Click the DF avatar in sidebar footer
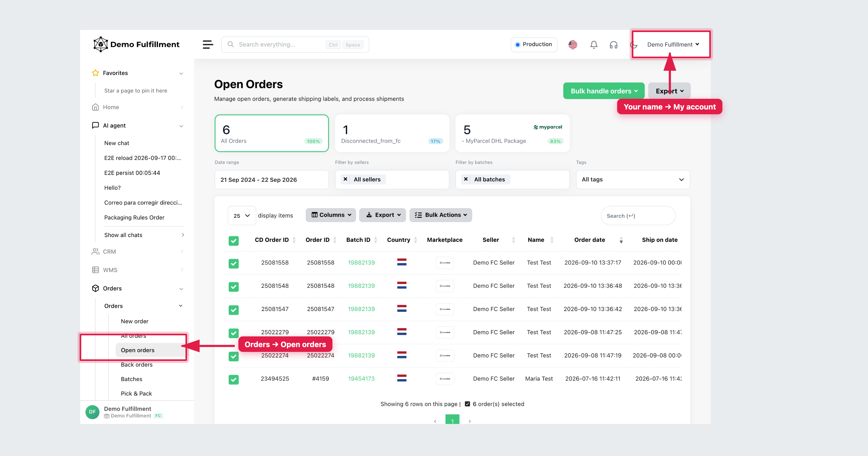 pyautogui.click(x=92, y=412)
